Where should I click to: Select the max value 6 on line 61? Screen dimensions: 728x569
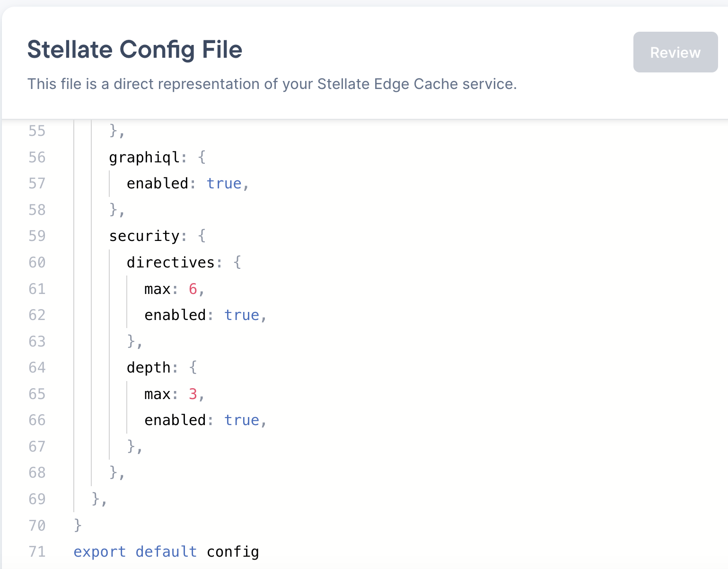tap(192, 289)
